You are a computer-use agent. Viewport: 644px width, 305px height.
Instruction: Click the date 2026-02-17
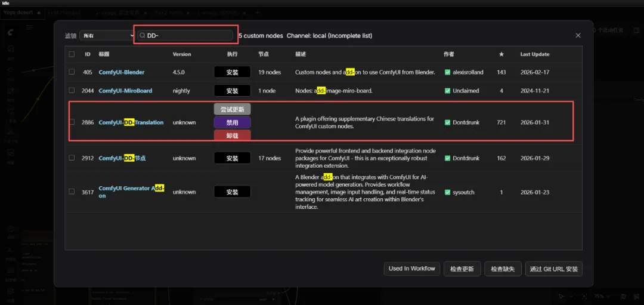tap(535, 72)
